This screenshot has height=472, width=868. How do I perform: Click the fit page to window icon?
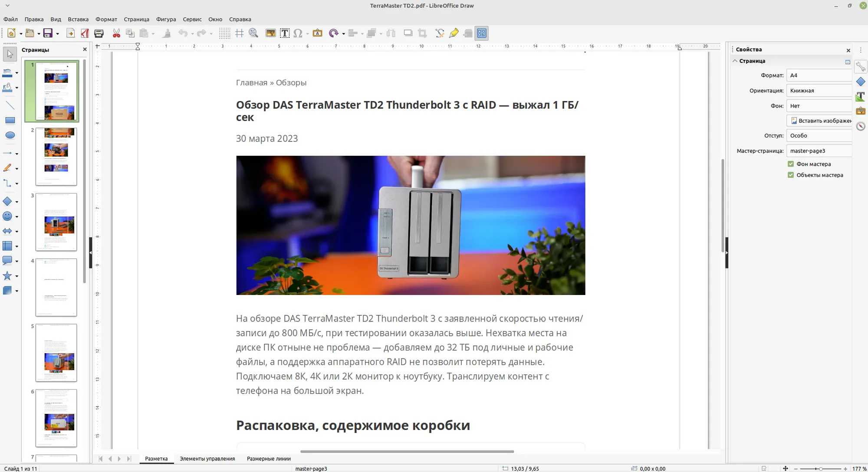coord(786,469)
